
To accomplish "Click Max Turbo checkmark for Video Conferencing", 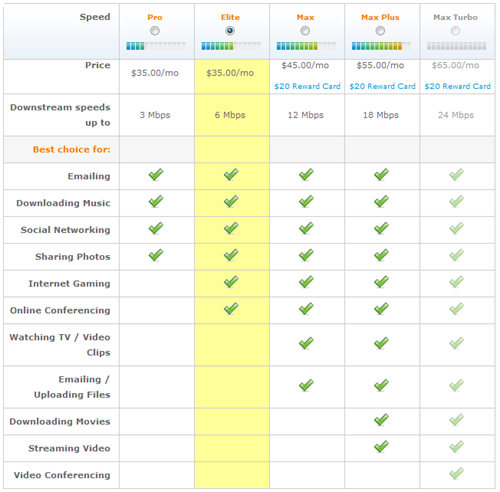I will 456,473.
